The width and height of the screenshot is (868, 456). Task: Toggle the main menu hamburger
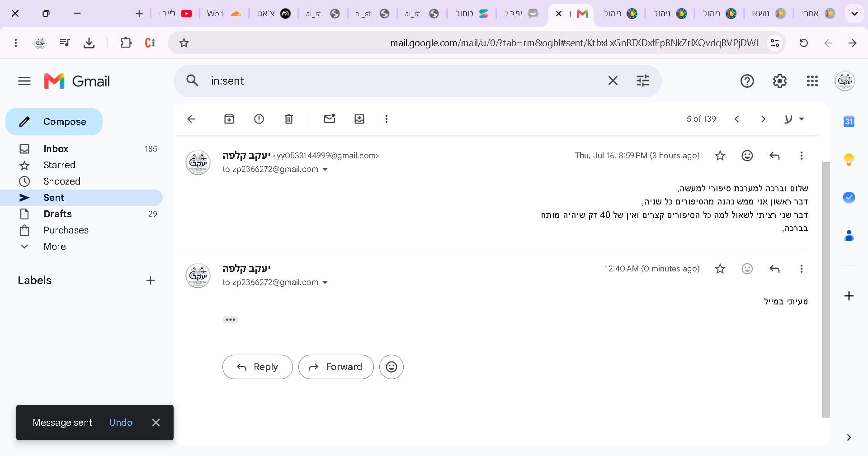[24, 81]
